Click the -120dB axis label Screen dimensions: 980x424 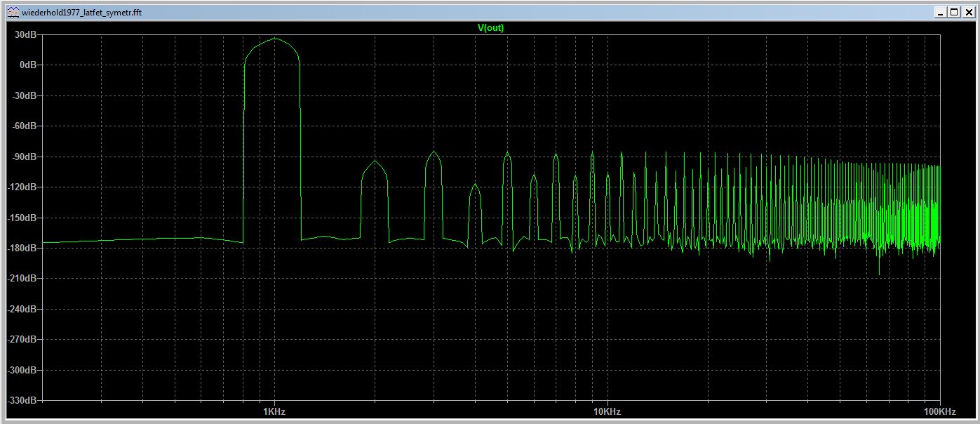click(22, 187)
